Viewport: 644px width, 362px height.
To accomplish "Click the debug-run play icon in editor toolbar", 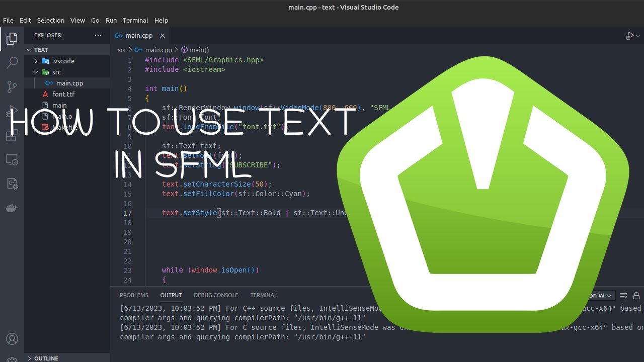I will 629,36.
